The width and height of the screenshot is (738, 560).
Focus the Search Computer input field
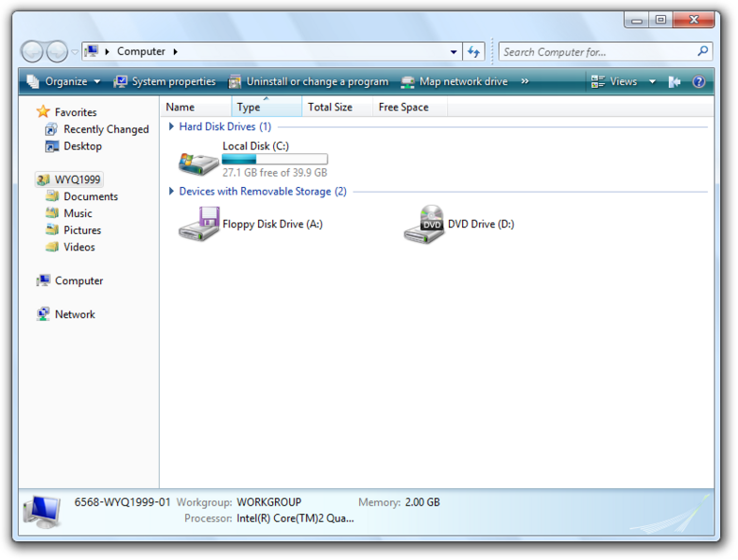(598, 51)
